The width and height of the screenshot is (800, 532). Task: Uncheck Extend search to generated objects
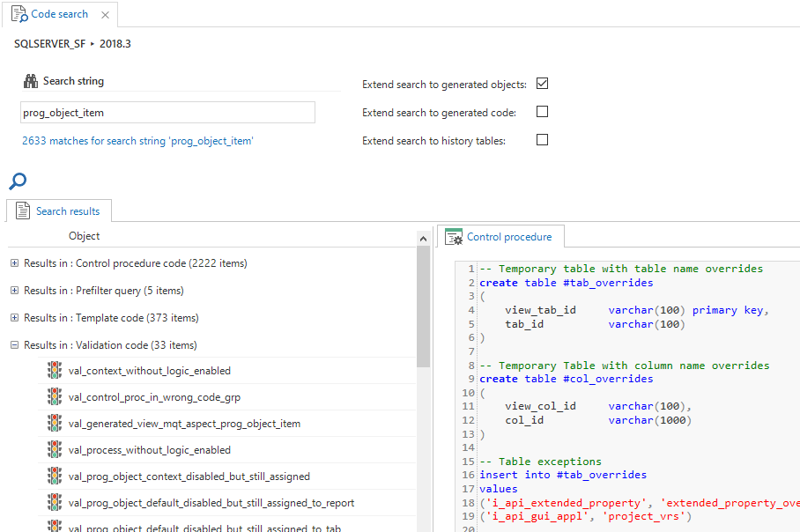[x=543, y=85]
